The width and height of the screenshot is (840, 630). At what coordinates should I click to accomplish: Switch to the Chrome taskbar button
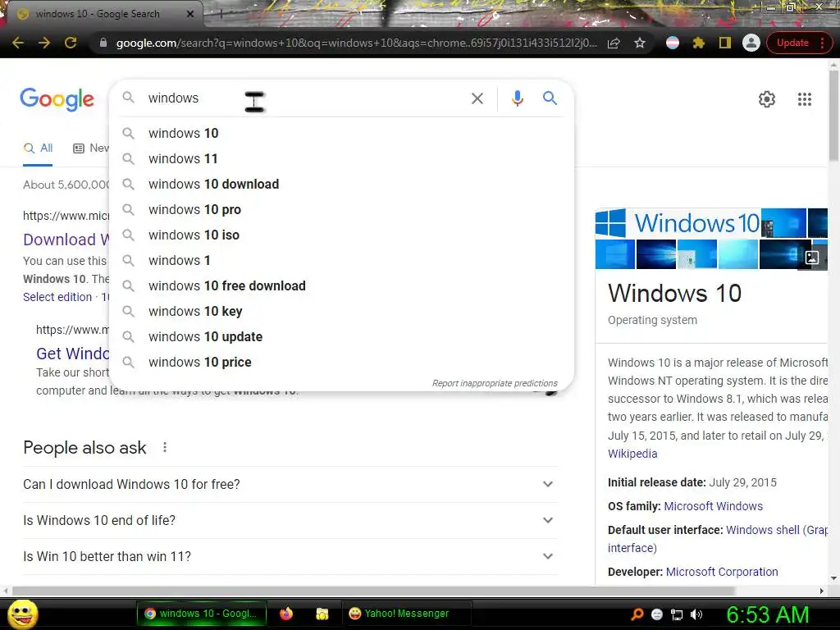[202, 614]
